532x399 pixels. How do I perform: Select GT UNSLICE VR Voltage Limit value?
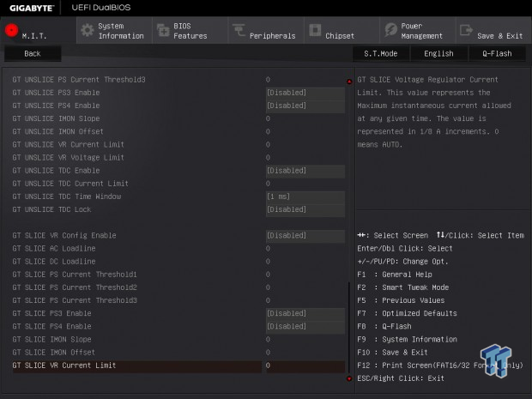268,158
